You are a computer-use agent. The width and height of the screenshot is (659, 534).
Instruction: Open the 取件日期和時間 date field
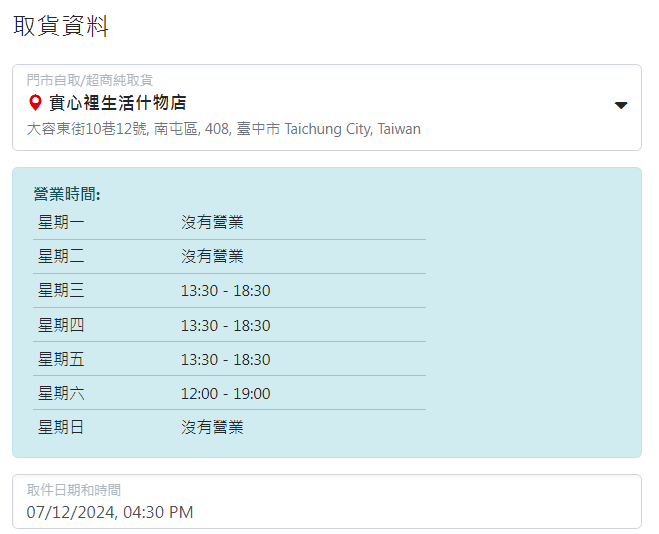click(x=327, y=501)
